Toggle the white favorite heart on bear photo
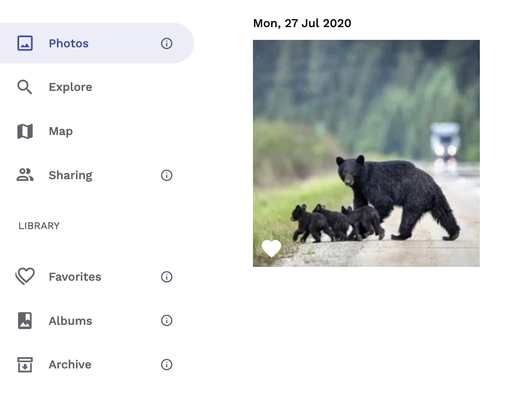The image size is (508, 420). coord(272,249)
